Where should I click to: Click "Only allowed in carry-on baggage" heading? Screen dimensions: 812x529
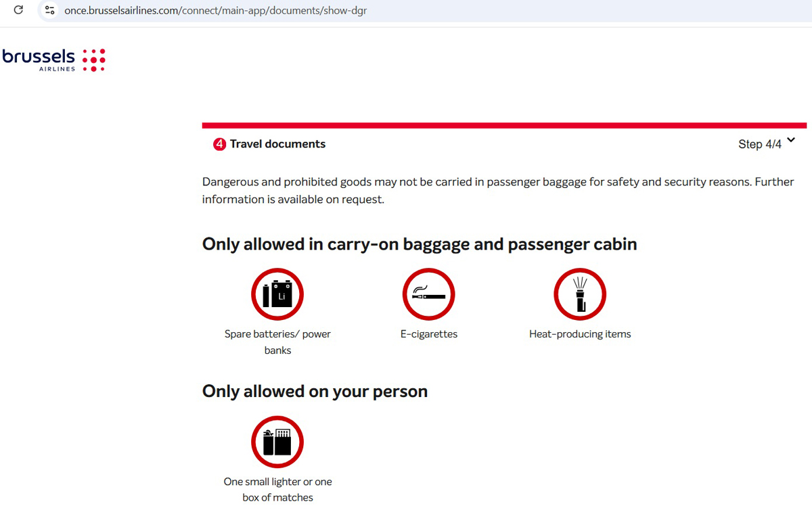(x=420, y=244)
